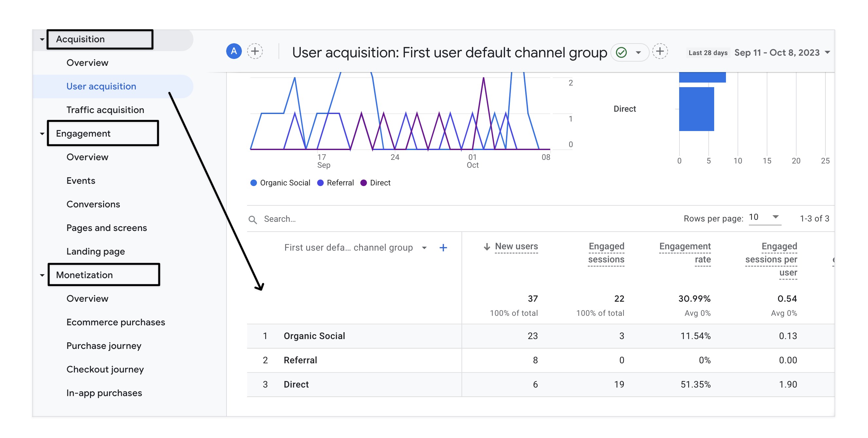Image resolution: width=868 pixels, height=438 pixels.
Task: Open the Conversions report
Action: click(x=93, y=204)
